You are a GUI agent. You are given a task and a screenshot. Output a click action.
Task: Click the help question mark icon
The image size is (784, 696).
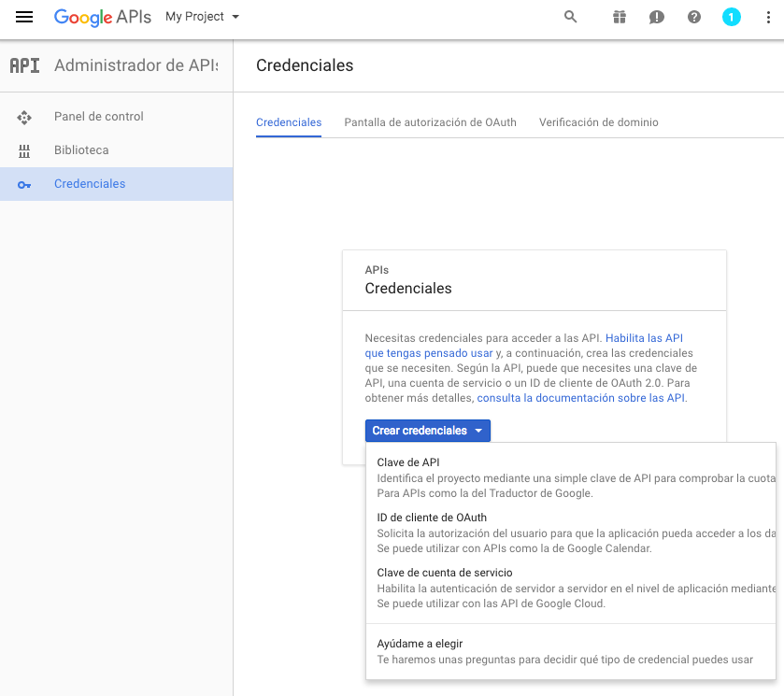click(x=694, y=17)
